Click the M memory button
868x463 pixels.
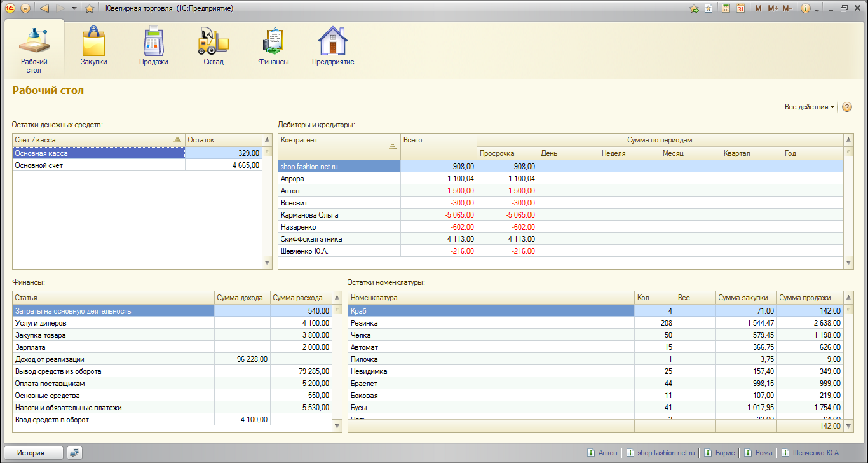[758, 8]
